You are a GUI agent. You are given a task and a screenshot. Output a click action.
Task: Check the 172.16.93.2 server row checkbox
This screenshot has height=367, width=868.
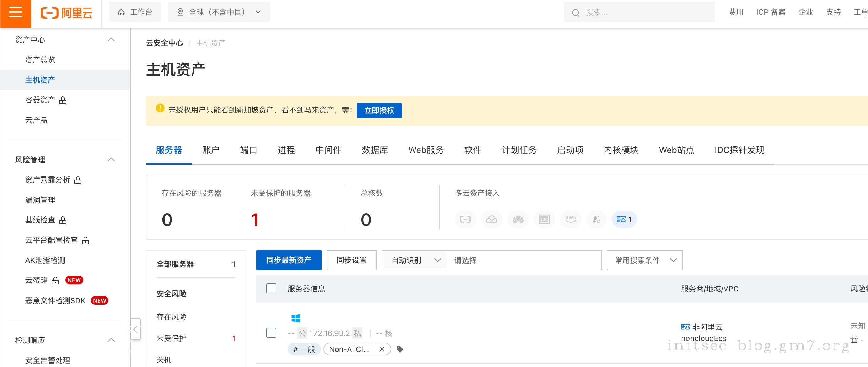(x=271, y=333)
